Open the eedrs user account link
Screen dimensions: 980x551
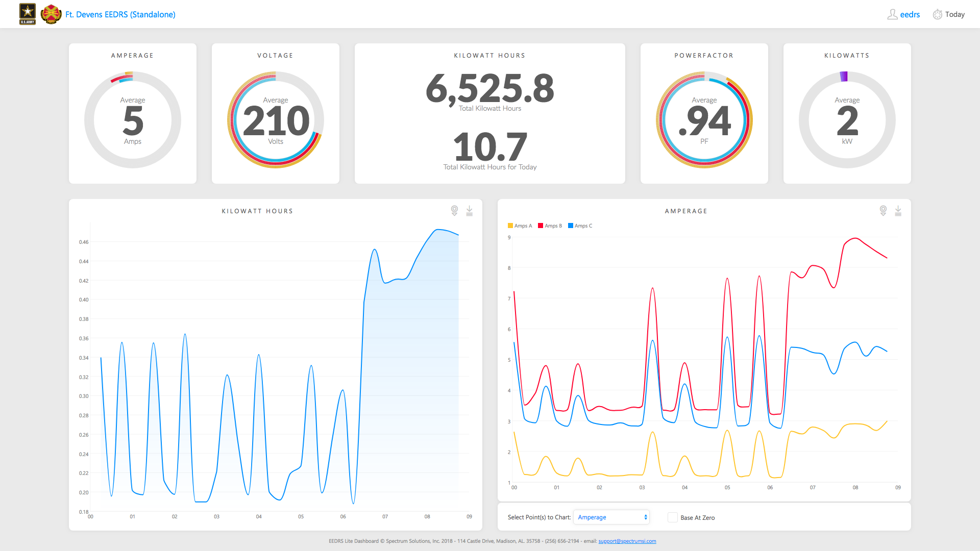910,14
